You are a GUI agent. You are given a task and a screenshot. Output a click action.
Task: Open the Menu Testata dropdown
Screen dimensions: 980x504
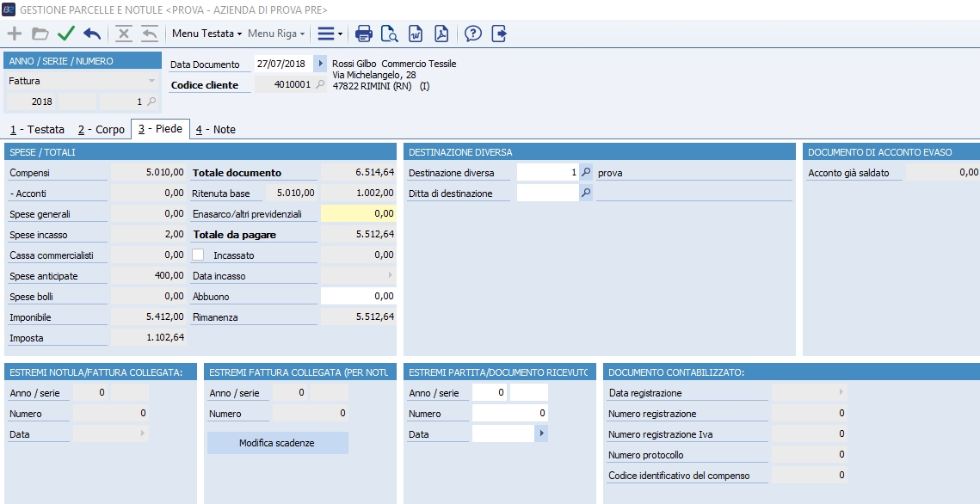206,34
